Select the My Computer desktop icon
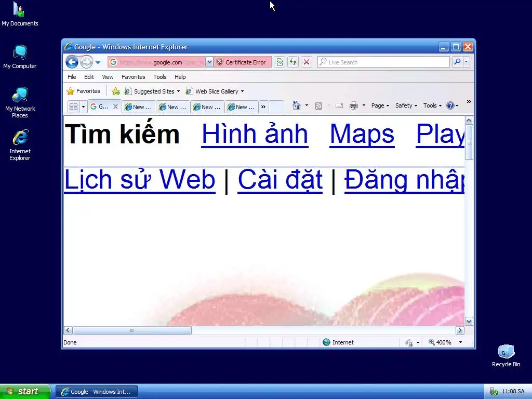The height and width of the screenshot is (399, 532). pyautogui.click(x=20, y=57)
